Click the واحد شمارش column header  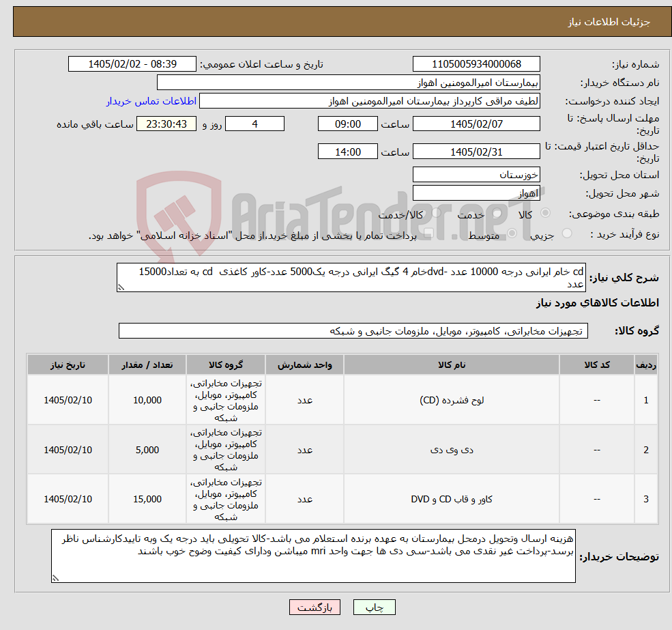click(x=304, y=364)
